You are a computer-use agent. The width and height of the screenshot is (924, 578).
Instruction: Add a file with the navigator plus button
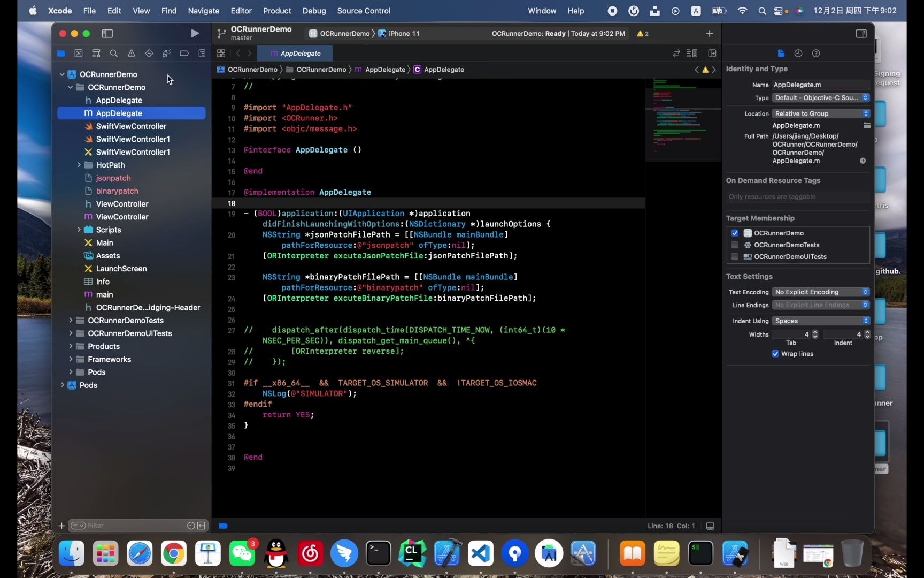click(x=61, y=526)
